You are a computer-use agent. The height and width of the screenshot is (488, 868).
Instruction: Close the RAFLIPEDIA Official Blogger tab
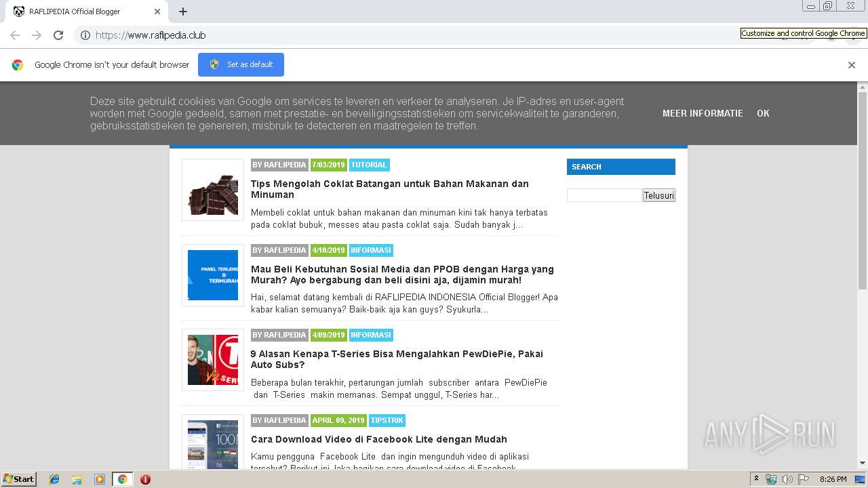[157, 12]
